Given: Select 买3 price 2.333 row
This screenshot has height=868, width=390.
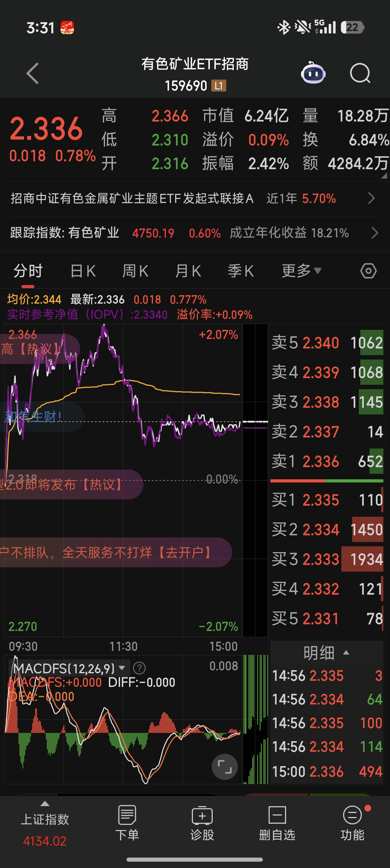Looking at the screenshot, I should coord(327,559).
